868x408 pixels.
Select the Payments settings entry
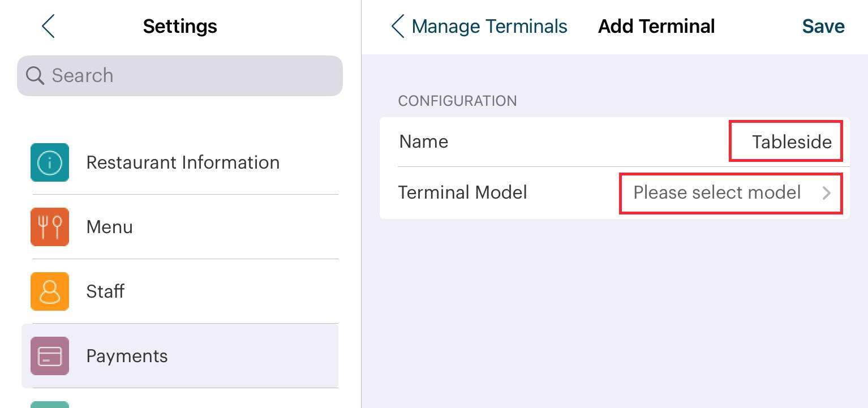(127, 356)
